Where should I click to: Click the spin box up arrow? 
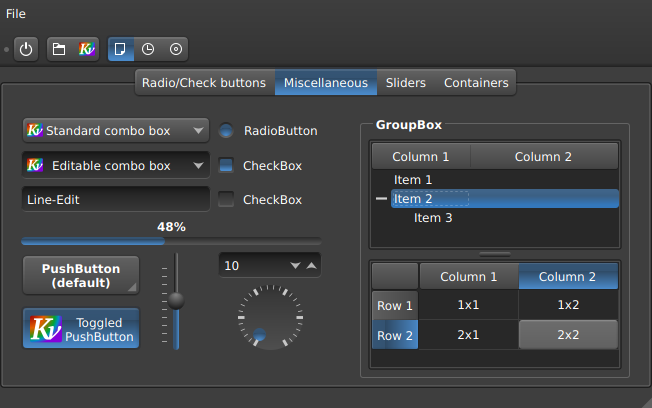click(x=311, y=265)
